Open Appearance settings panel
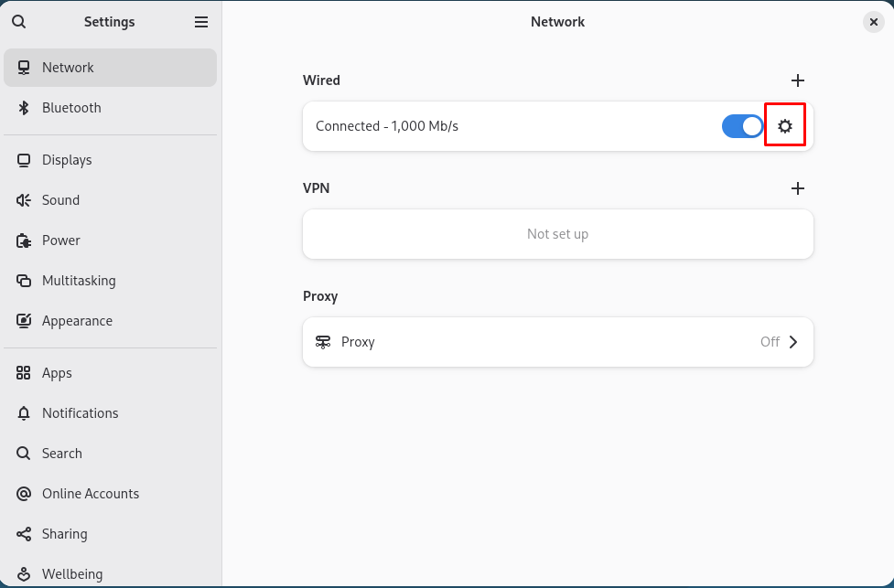 (77, 321)
